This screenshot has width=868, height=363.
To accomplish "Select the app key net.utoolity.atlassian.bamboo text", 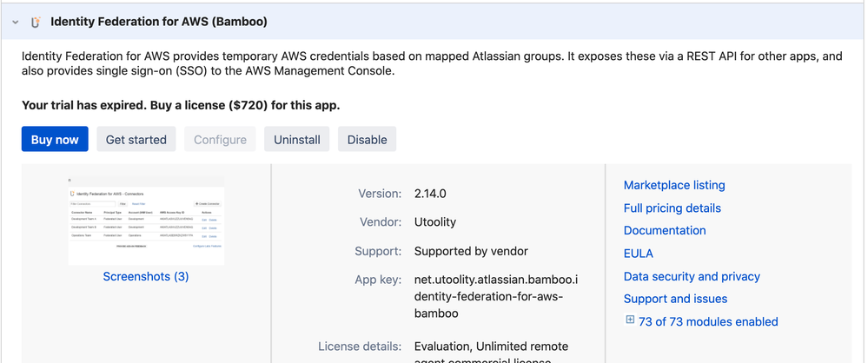I will (x=496, y=296).
